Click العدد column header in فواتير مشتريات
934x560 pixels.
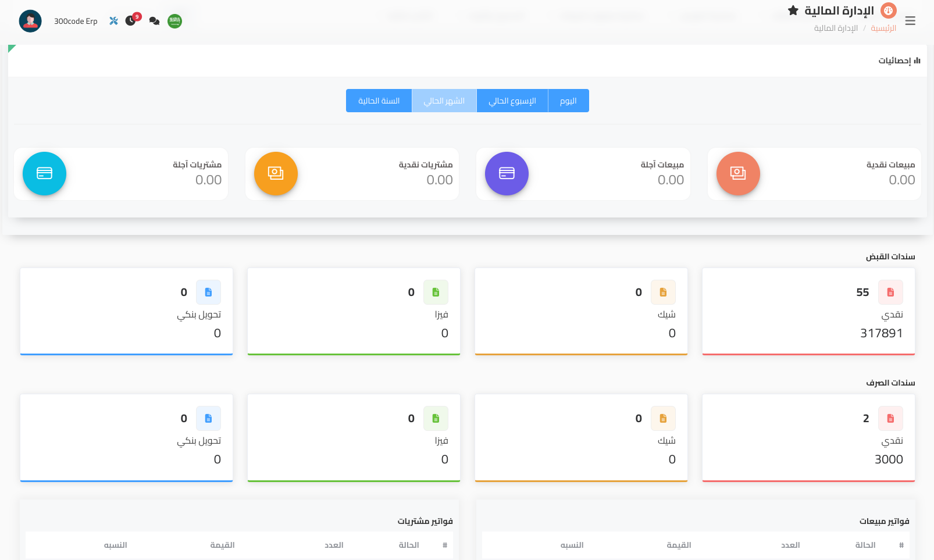[x=334, y=545]
